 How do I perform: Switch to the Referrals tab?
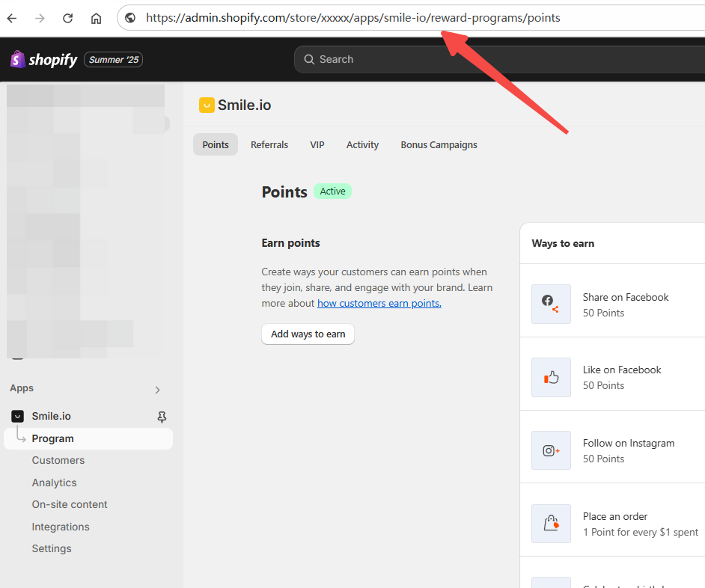click(x=269, y=144)
